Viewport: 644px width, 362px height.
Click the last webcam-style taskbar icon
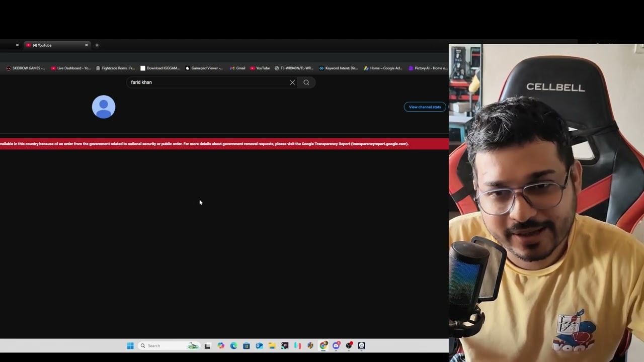click(x=361, y=345)
